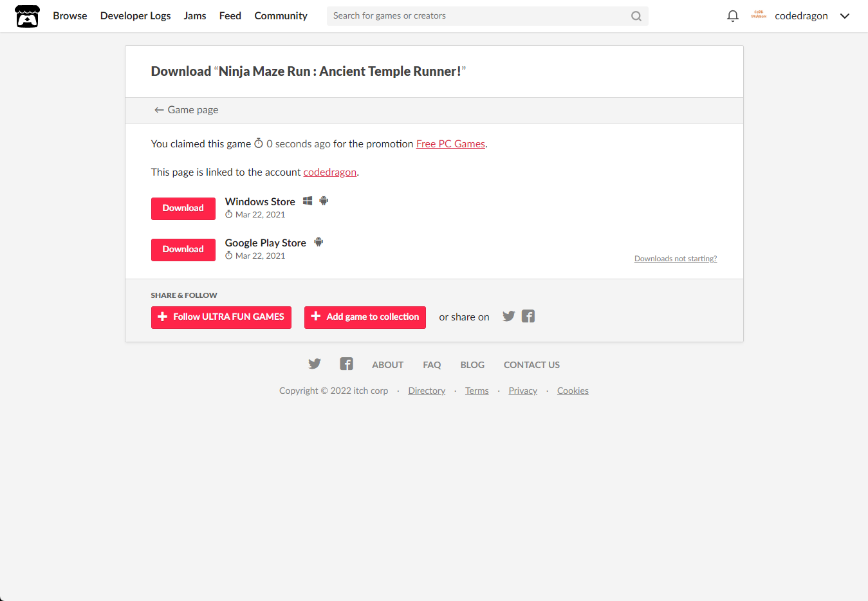Click the Android icon beside Google Play Store
868x601 pixels.
[x=319, y=242]
